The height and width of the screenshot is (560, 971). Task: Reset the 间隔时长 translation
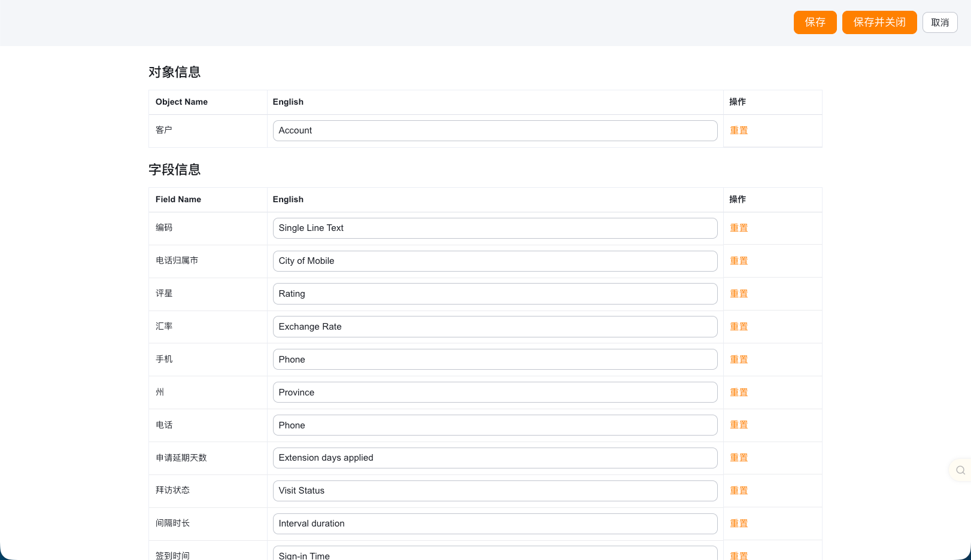(739, 524)
